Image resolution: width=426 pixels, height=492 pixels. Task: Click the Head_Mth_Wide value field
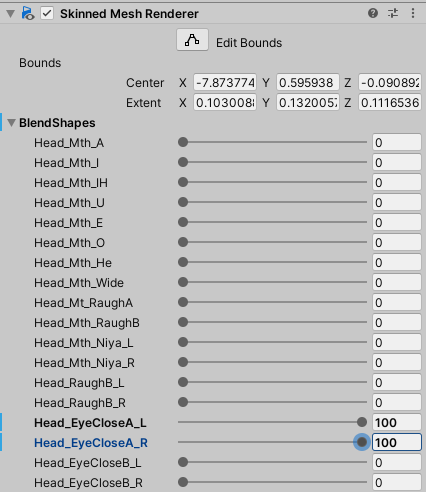[397, 282]
